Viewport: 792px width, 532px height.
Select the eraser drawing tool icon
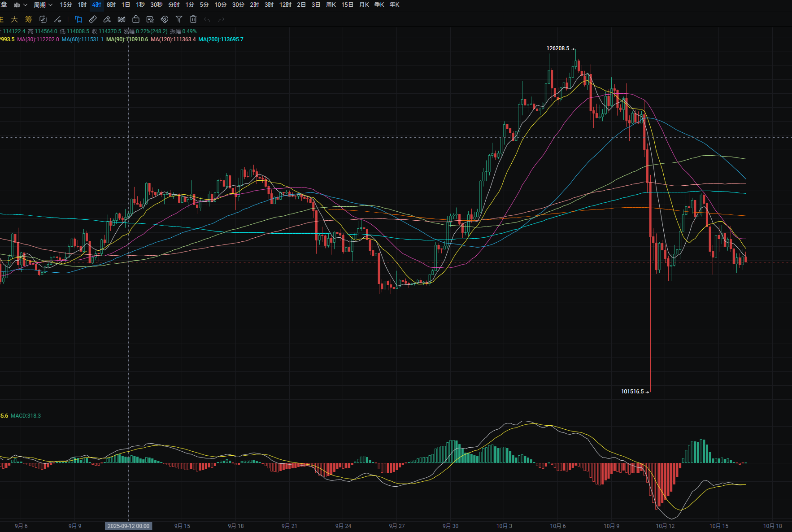(x=107, y=19)
